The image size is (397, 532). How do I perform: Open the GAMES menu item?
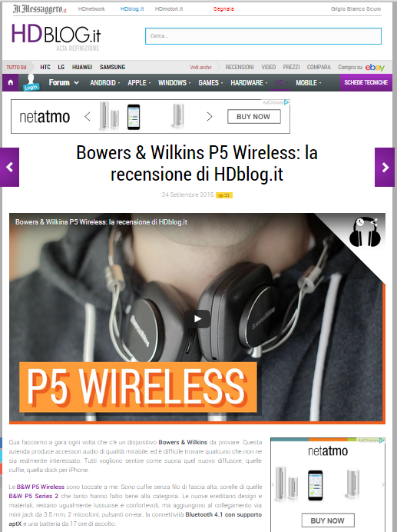pos(210,83)
